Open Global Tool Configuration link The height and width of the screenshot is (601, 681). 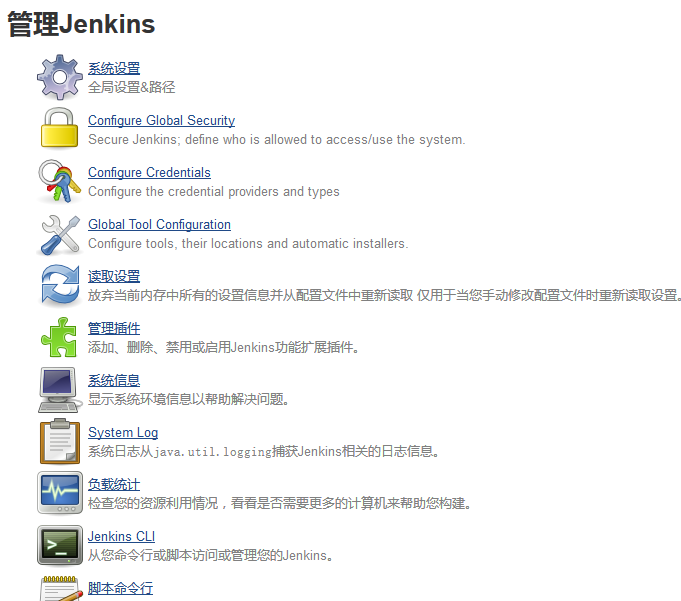(x=159, y=225)
